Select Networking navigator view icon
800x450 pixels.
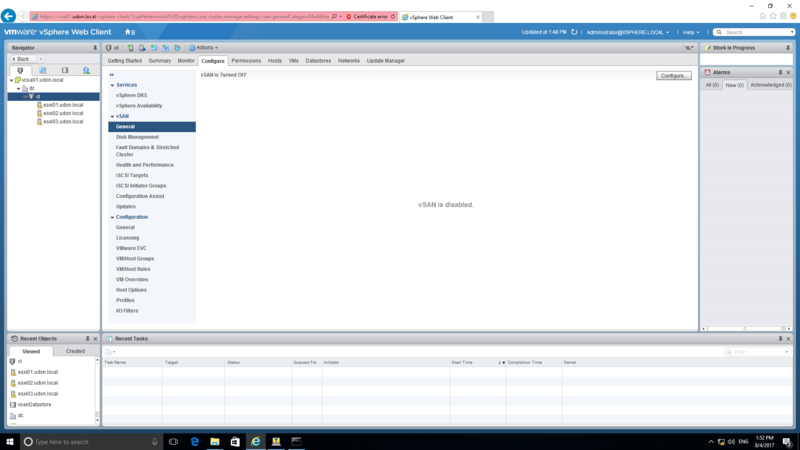click(x=86, y=70)
